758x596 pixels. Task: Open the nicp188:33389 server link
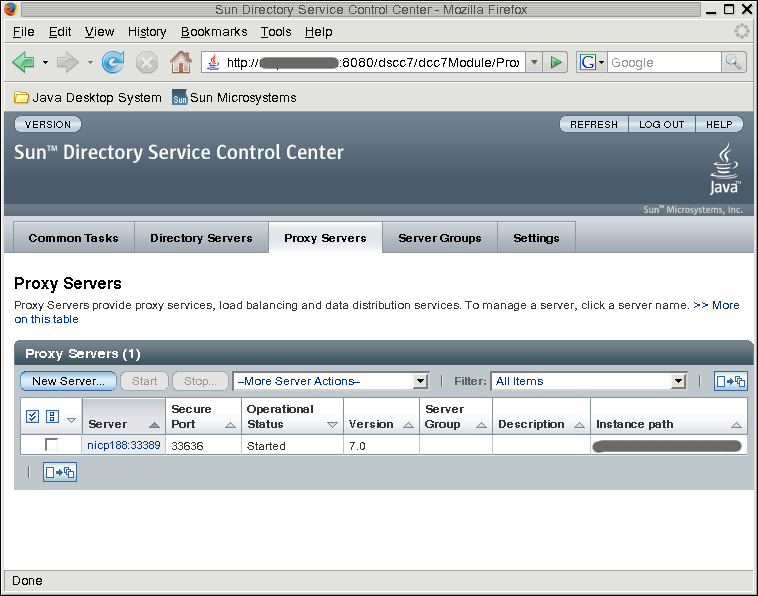[124, 445]
